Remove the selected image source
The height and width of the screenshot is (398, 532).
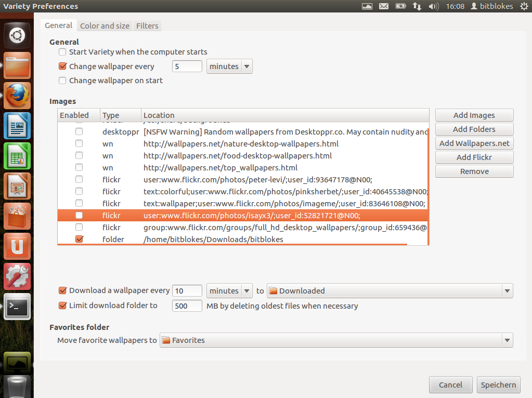tap(474, 171)
